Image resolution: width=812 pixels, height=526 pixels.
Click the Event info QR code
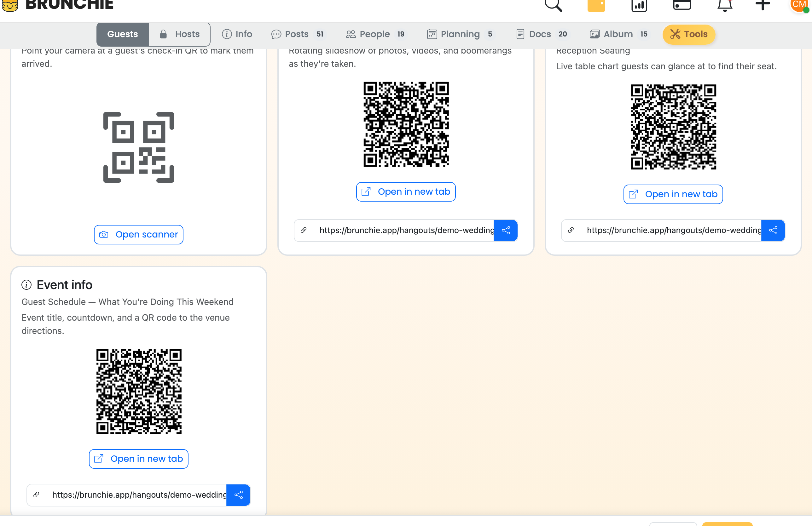click(138, 391)
